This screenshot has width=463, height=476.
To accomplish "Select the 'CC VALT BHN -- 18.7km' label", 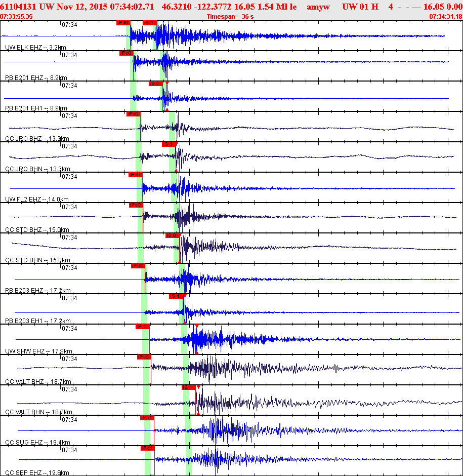I will tap(38, 412).
